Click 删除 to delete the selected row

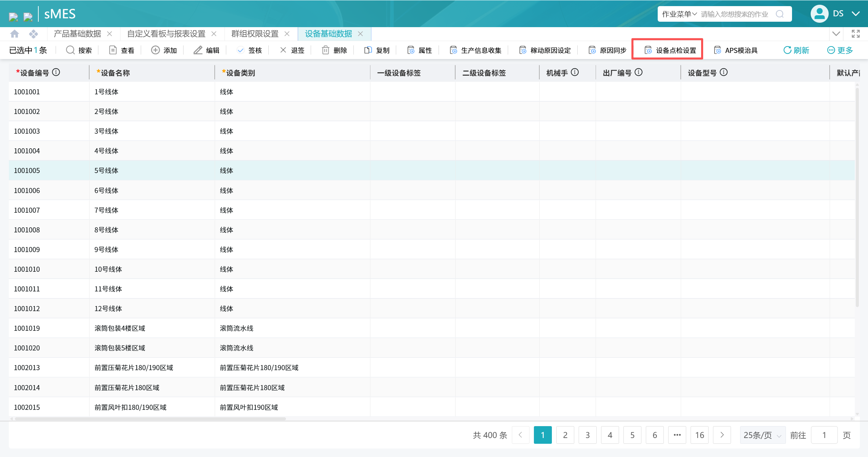tap(334, 50)
